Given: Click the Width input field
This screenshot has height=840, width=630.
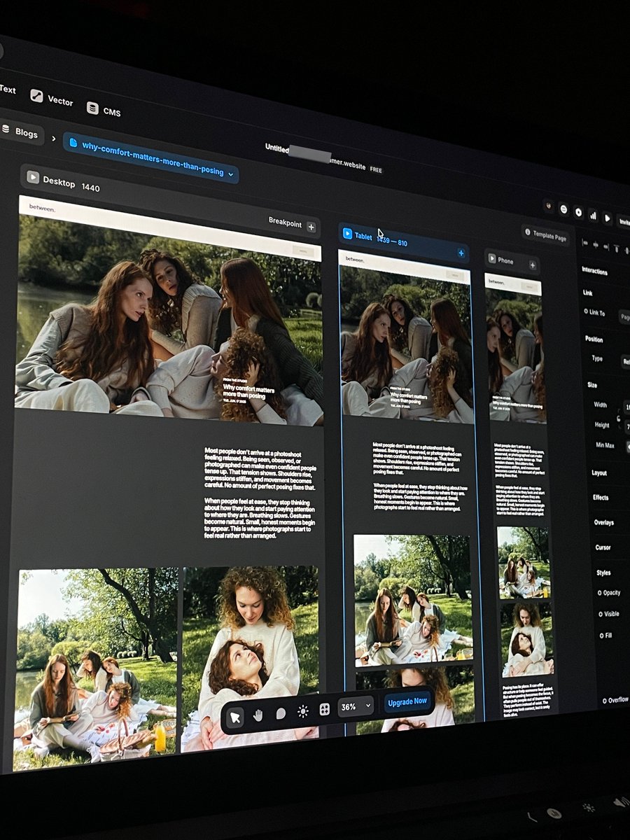Looking at the screenshot, I should tap(626, 407).
